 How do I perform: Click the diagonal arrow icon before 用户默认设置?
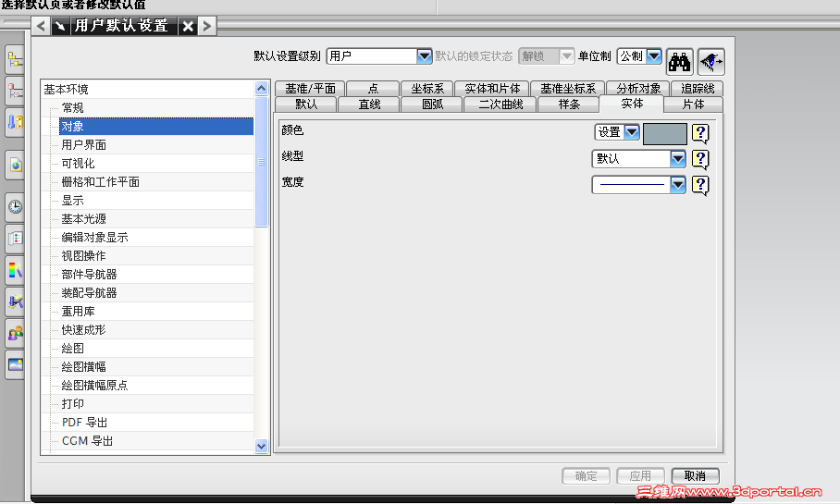pos(60,26)
